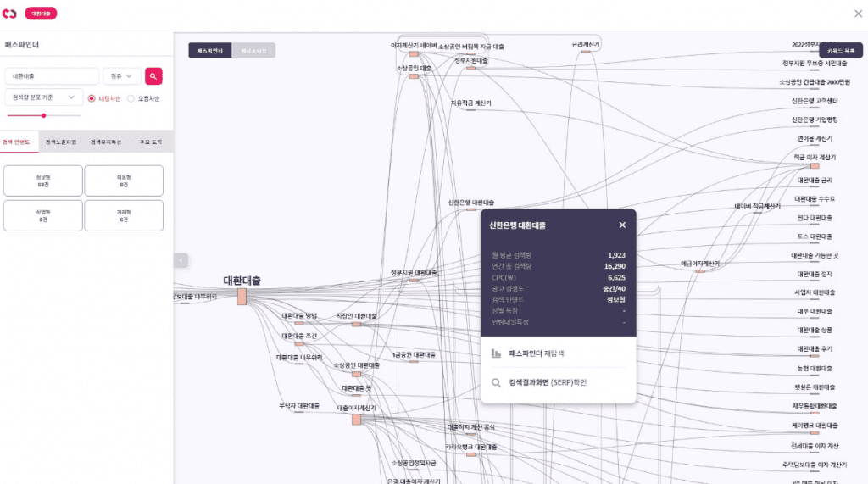The height and width of the screenshot is (484, 868).
Task: Click the pink 대환대출 tag in the header
Action: coord(41,14)
